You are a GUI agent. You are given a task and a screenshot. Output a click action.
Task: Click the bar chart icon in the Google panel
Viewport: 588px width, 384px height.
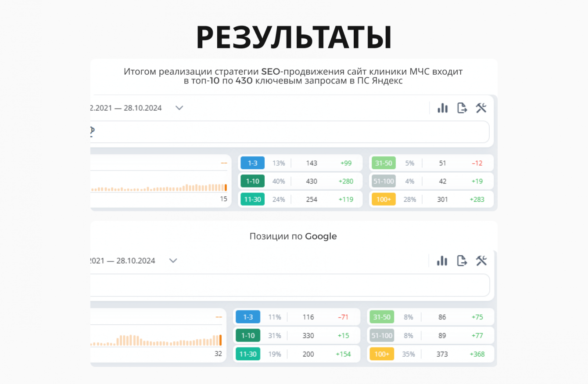442,261
